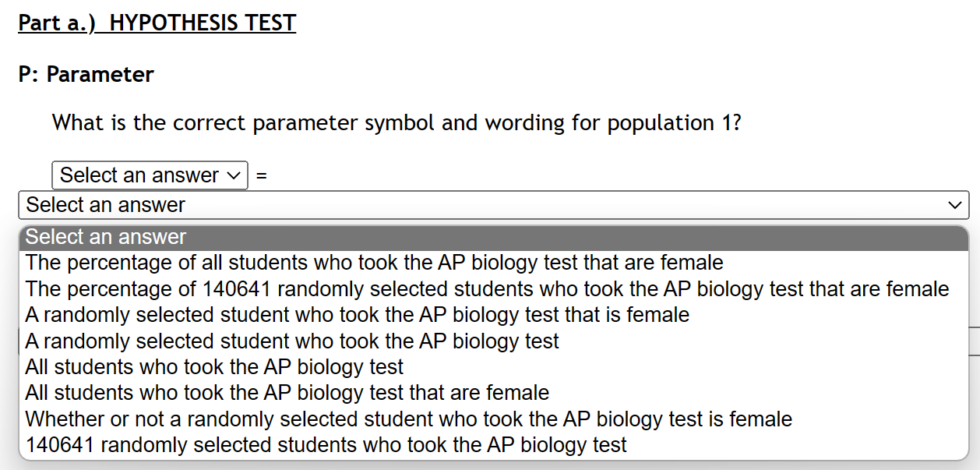Expand the wording dropdown on the right chevron
980x470 pixels.
(x=957, y=205)
